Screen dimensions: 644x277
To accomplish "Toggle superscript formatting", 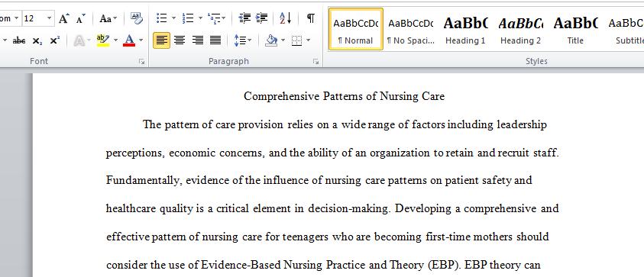I will (55, 40).
